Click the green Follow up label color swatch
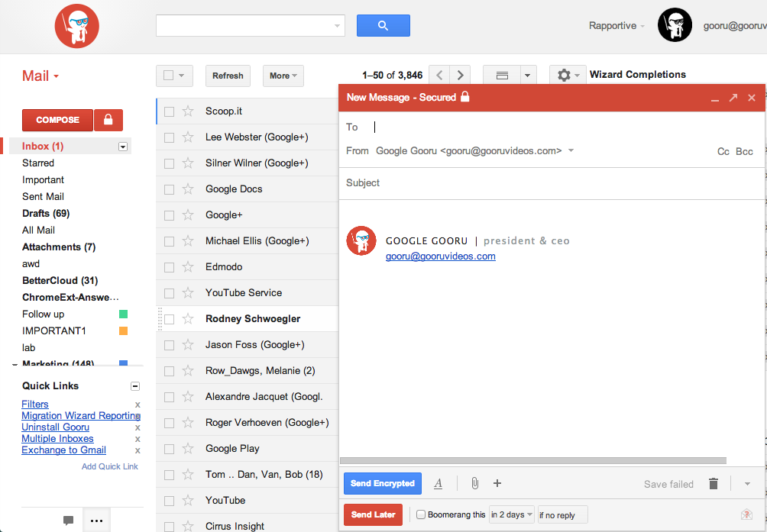 click(x=123, y=314)
